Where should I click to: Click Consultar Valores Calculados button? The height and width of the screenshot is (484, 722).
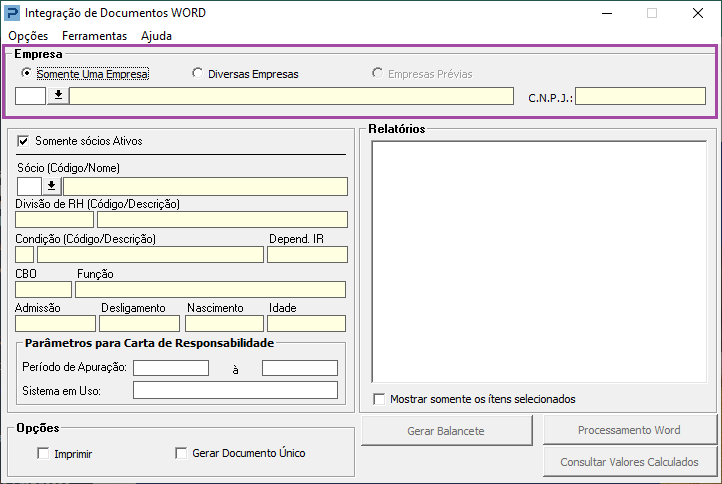click(629, 461)
